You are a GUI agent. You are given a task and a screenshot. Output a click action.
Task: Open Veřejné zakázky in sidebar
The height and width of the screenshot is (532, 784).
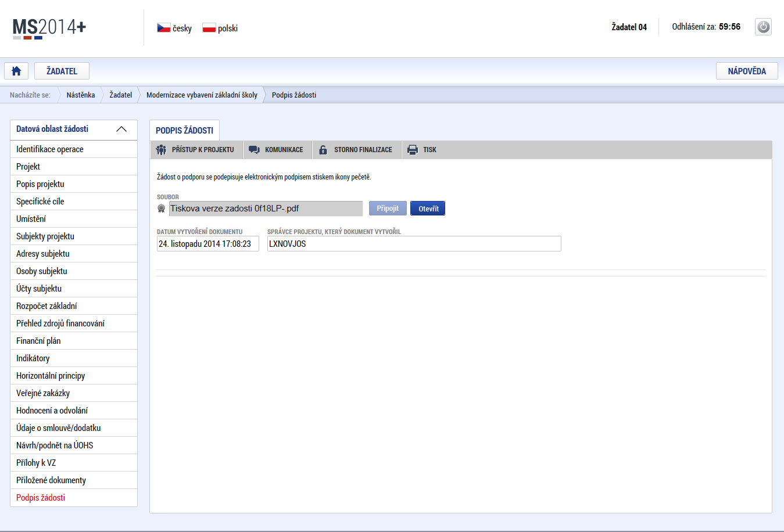click(x=74, y=393)
